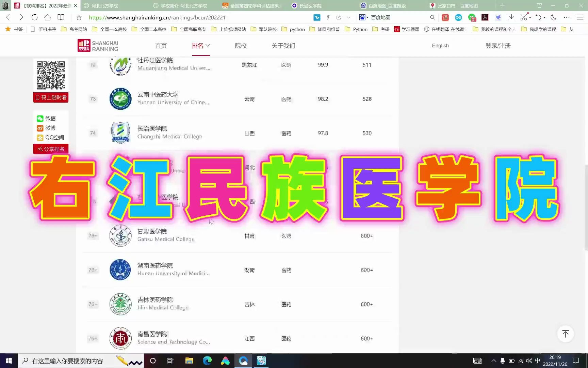This screenshot has height=368, width=588.
Task: Open the 全国一本高校 bookmarks folder
Action: 110,29
